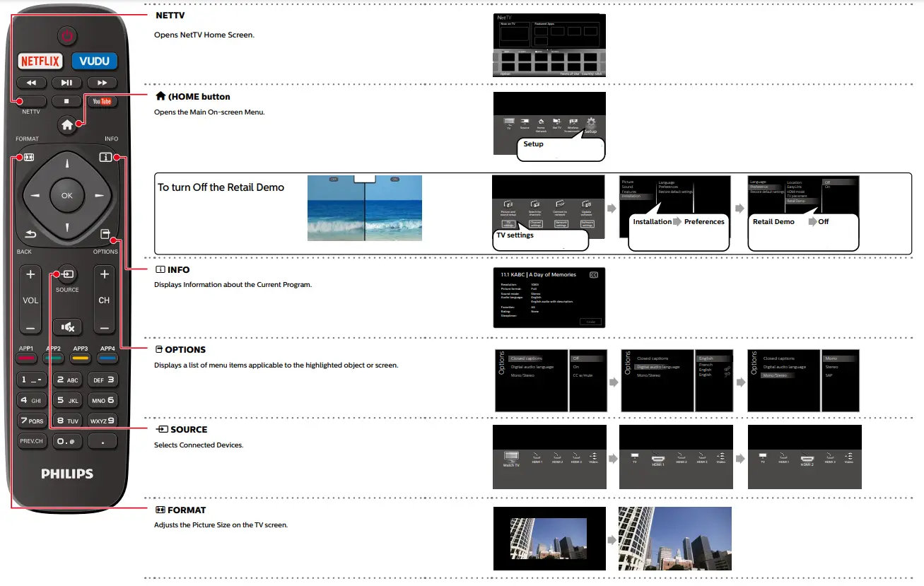Click 'Opens the Main On-screen Menu.' description
The height and width of the screenshot is (586, 924).
[x=209, y=112]
